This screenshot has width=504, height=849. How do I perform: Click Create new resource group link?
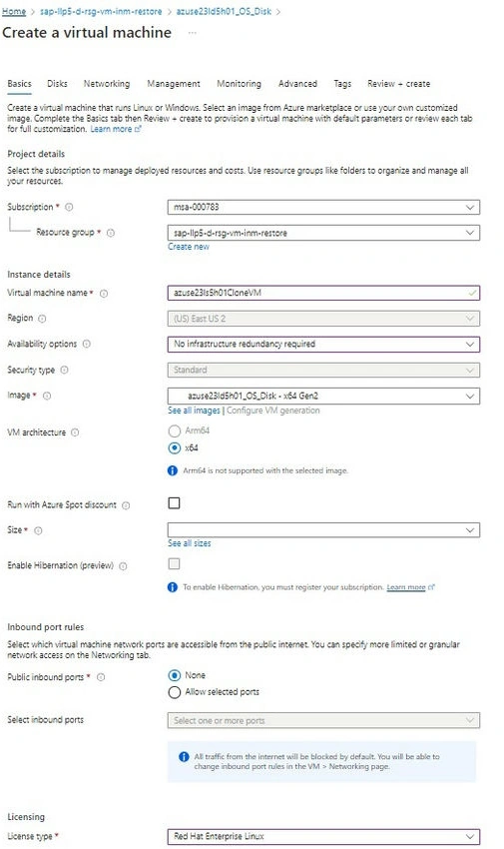tap(189, 247)
